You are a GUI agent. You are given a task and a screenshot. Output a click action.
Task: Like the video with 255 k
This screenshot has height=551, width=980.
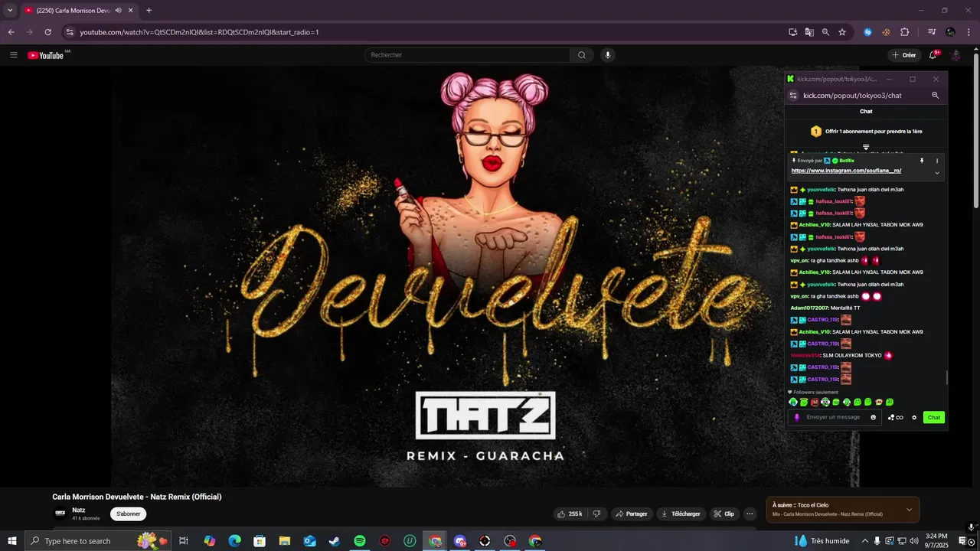coord(570,514)
